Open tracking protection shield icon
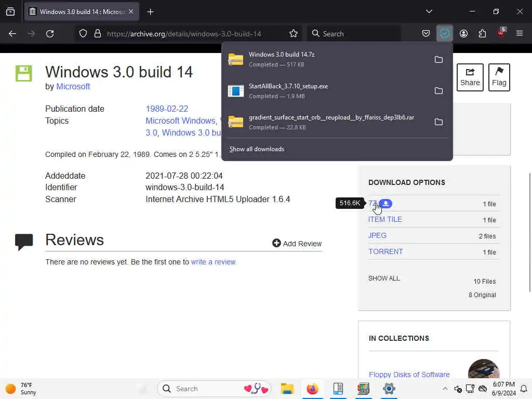 [83, 34]
